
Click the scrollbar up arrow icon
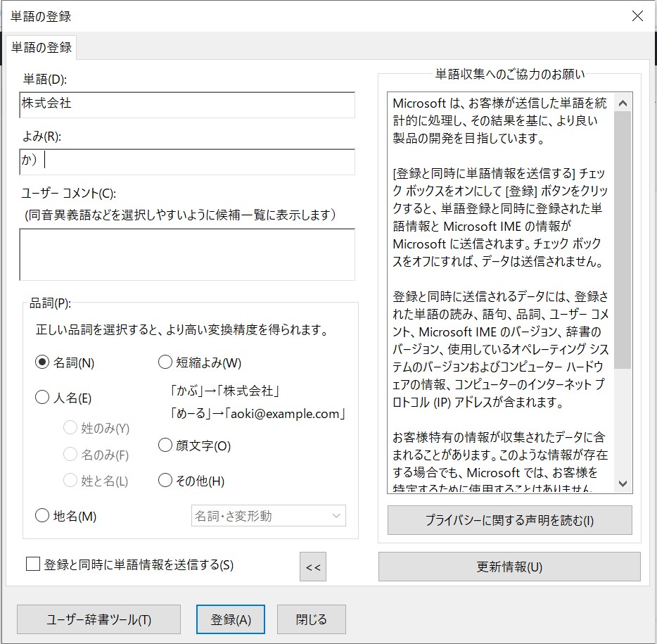click(x=622, y=102)
